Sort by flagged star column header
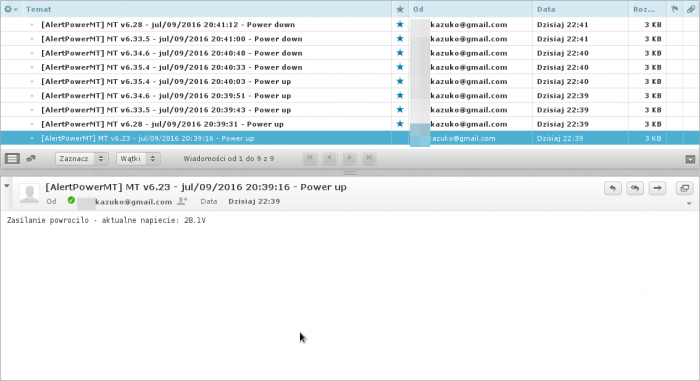The width and height of the screenshot is (700, 381). [400, 9]
